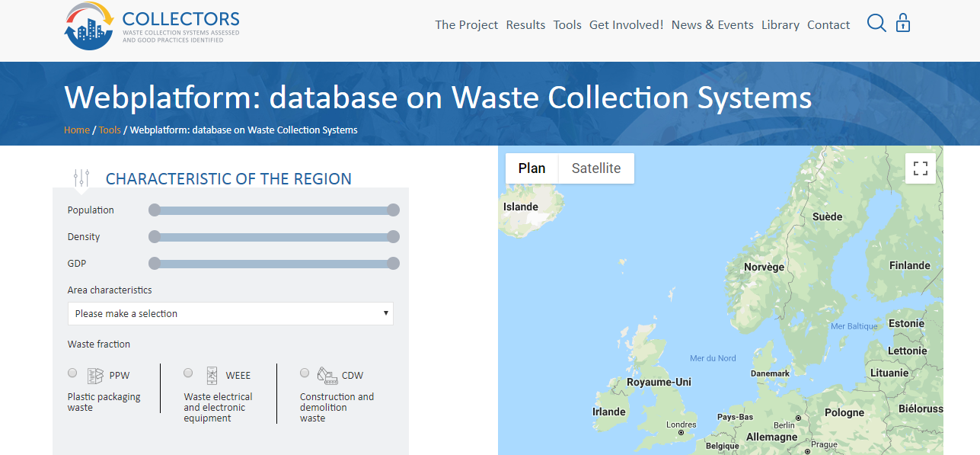Click the CDW construction waste icon
The width and height of the screenshot is (980, 455).
[327, 375]
